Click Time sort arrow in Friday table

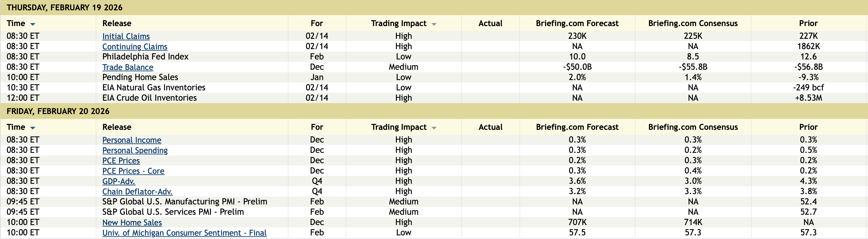pos(33,128)
